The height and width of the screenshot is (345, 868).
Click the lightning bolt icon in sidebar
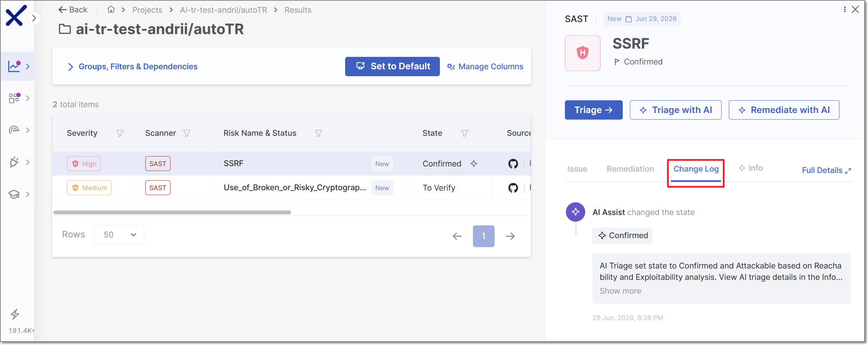pos(15,314)
